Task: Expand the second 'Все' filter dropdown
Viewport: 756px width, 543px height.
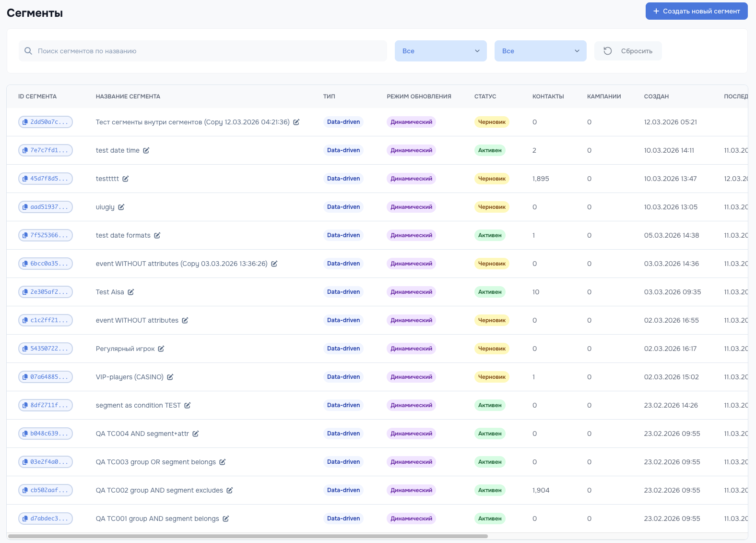Action: coord(540,51)
